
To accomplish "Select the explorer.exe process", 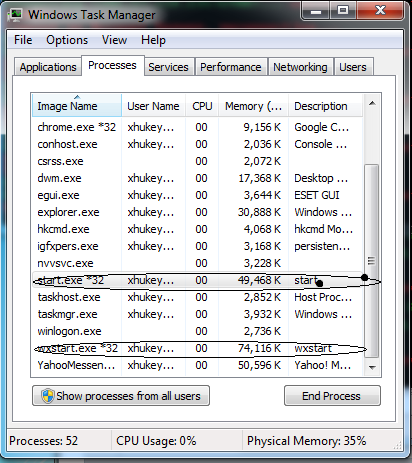I will point(197,212).
